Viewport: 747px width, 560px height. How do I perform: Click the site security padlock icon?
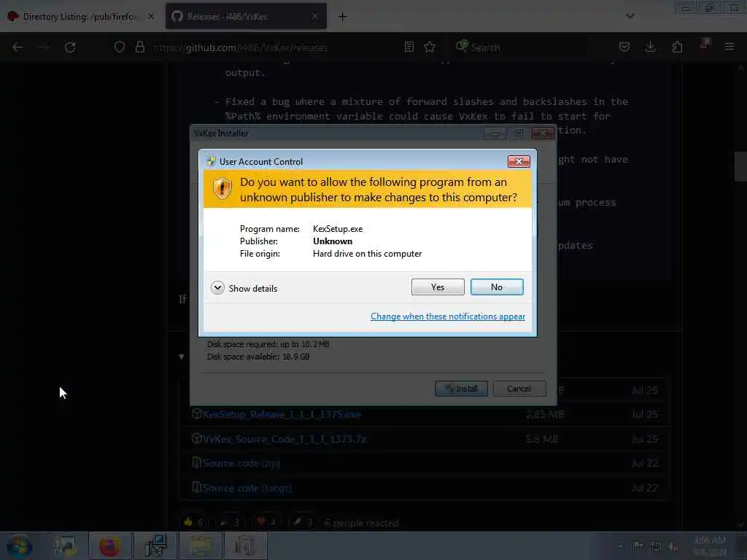(139, 47)
